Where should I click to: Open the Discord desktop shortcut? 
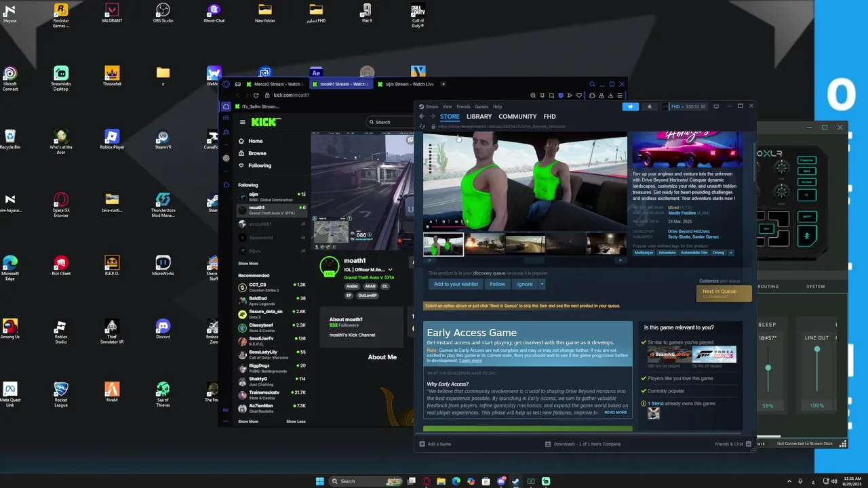coord(163,330)
